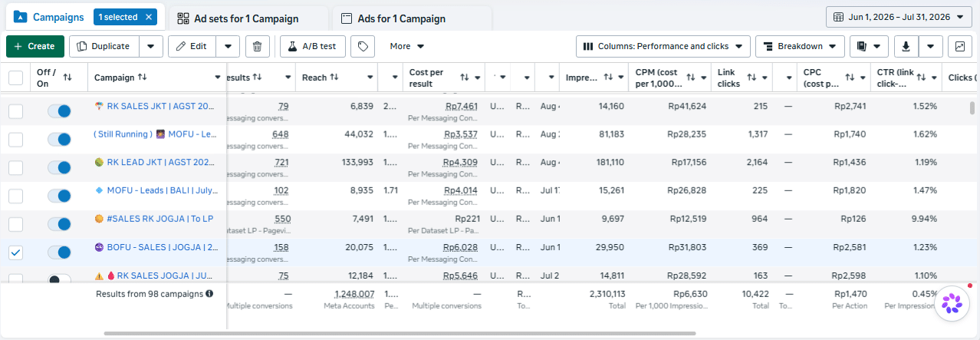Delete the selected campaign with trash icon
The height and width of the screenshot is (340, 980).
[258, 46]
